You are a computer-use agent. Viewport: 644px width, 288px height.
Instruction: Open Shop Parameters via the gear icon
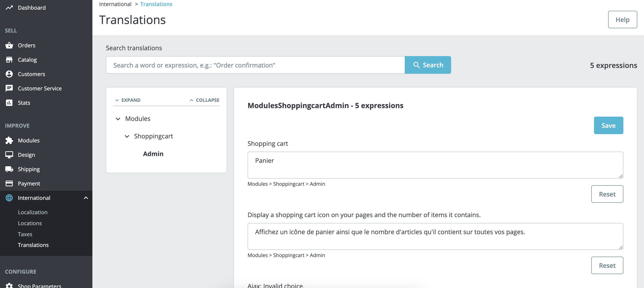click(x=9, y=286)
